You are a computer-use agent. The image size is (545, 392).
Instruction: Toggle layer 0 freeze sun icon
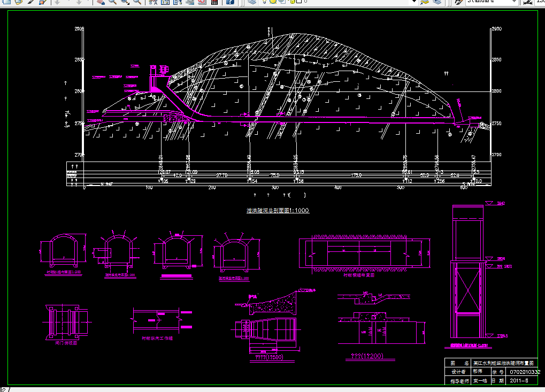[x=273, y=2]
